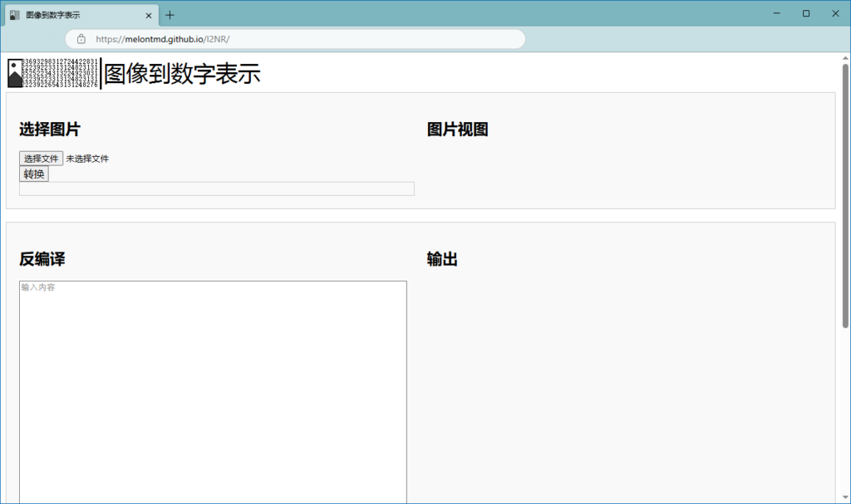
Task: Close the browser window
Action: [x=835, y=13]
